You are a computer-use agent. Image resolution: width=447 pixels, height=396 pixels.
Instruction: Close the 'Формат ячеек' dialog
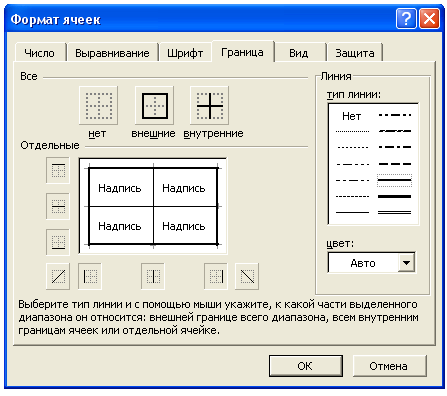point(429,19)
